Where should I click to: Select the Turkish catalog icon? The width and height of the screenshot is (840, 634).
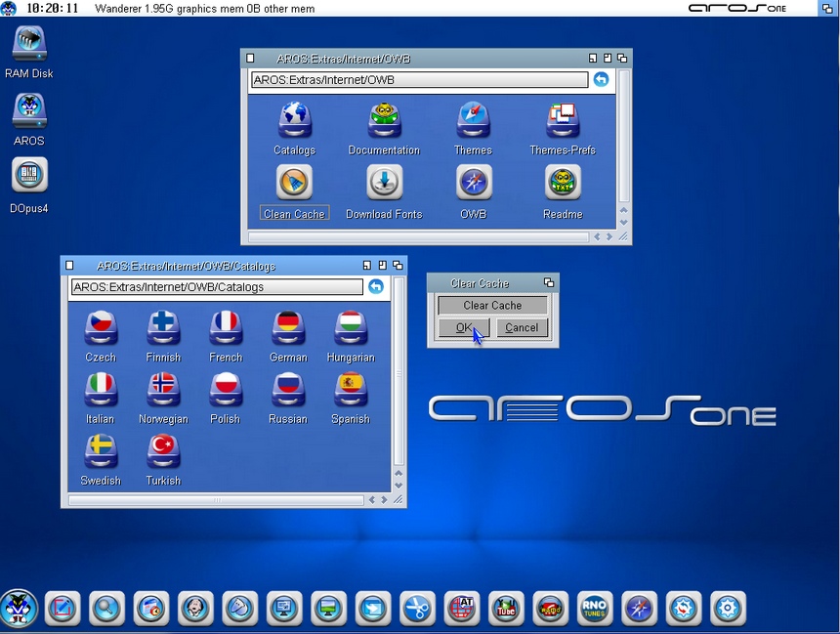click(163, 451)
